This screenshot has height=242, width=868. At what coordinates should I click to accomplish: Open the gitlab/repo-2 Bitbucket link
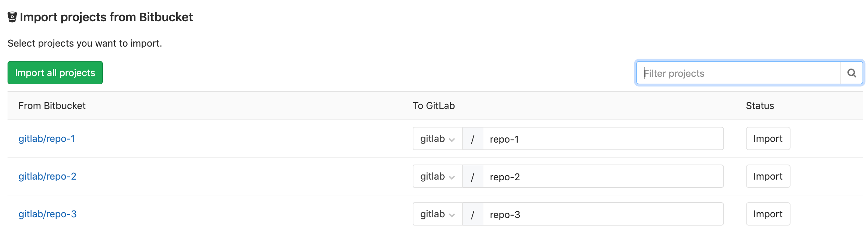[47, 176]
